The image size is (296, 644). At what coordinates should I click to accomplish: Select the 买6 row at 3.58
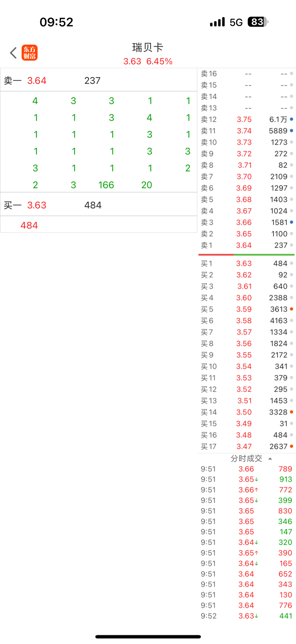pyautogui.click(x=247, y=321)
